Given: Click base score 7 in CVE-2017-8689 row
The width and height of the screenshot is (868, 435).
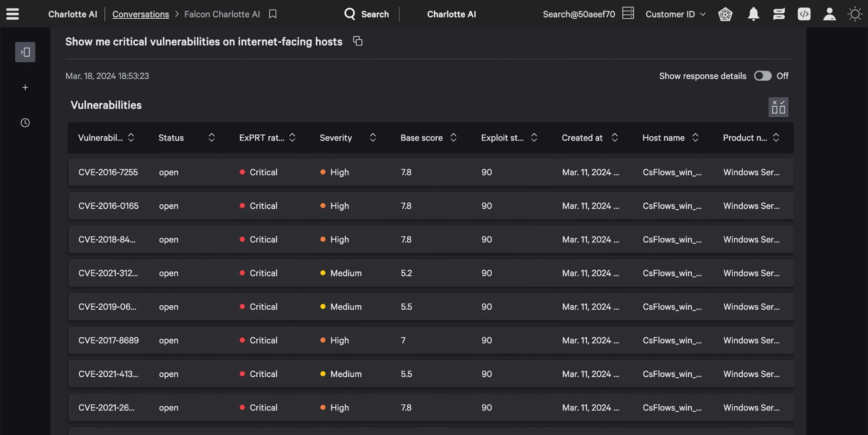Looking at the screenshot, I should 403,340.
